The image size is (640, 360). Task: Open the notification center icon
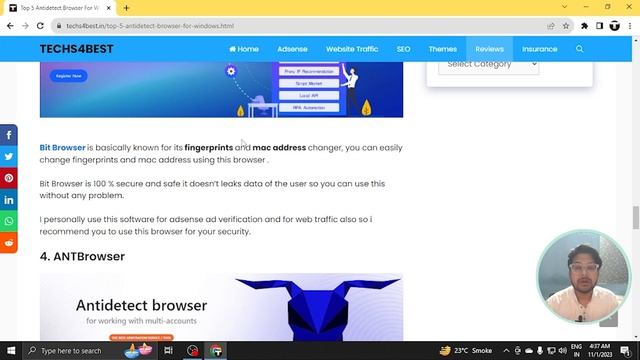(625, 351)
